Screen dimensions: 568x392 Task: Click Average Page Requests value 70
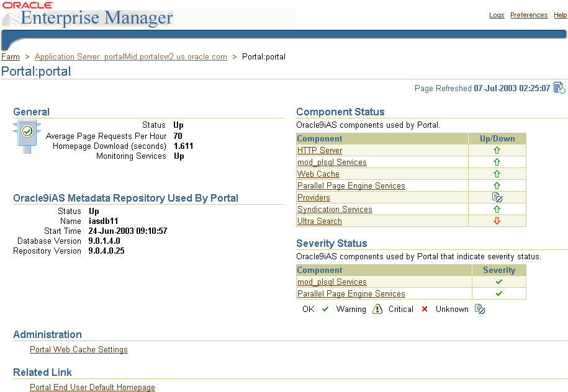[178, 136]
